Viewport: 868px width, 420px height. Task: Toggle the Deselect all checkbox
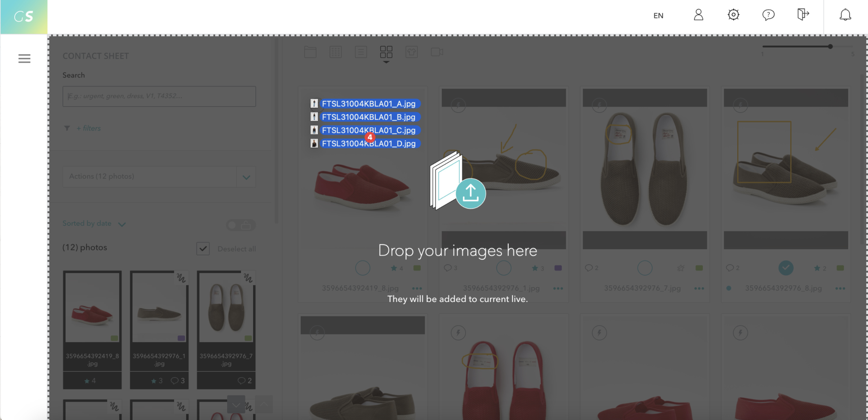click(203, 248)
